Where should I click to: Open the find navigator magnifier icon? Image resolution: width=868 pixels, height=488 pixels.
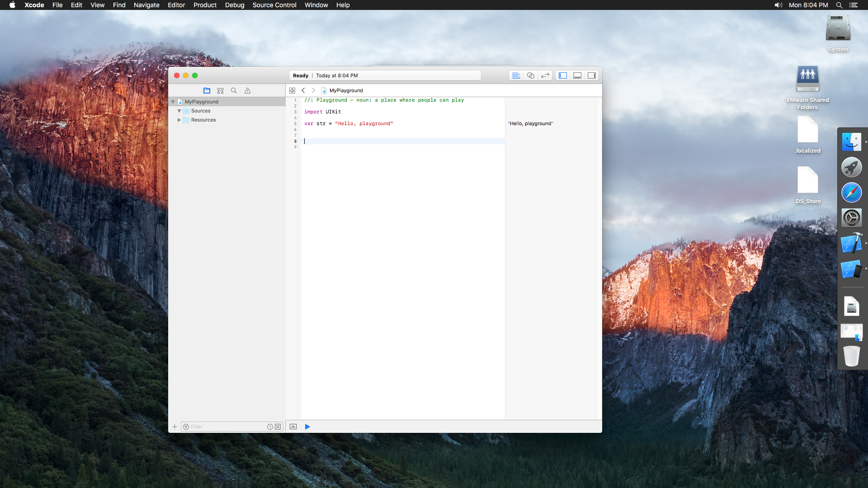(234, 90)
